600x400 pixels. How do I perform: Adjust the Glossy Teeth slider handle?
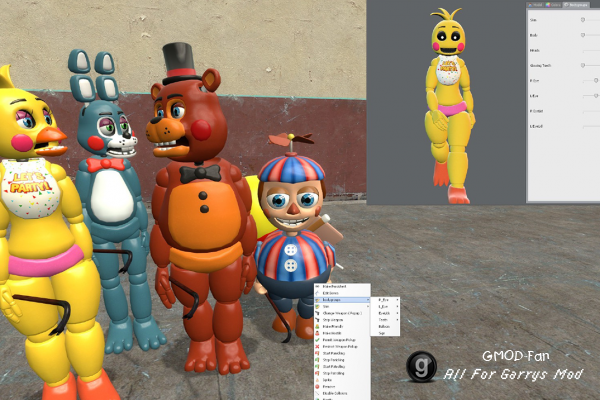[x=583, y=65]
